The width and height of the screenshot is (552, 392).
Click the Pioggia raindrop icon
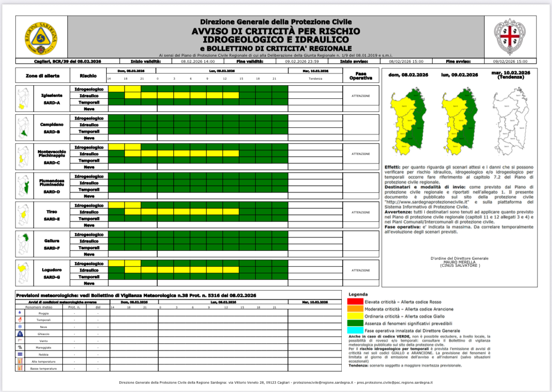click(x=20, y=312)
